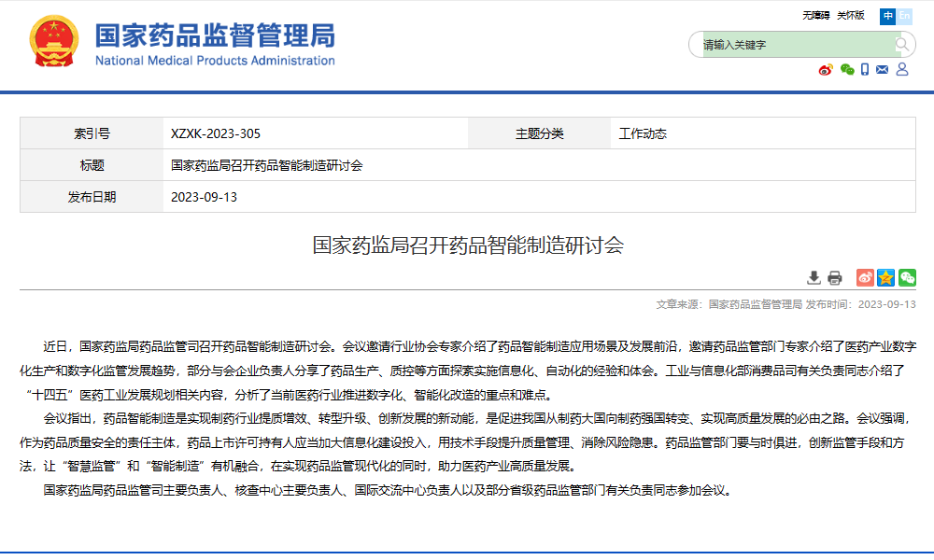Click the large article headline
The width and height of the screenshot is (934, 560).
pyautogui.click(x=468, y=245)
